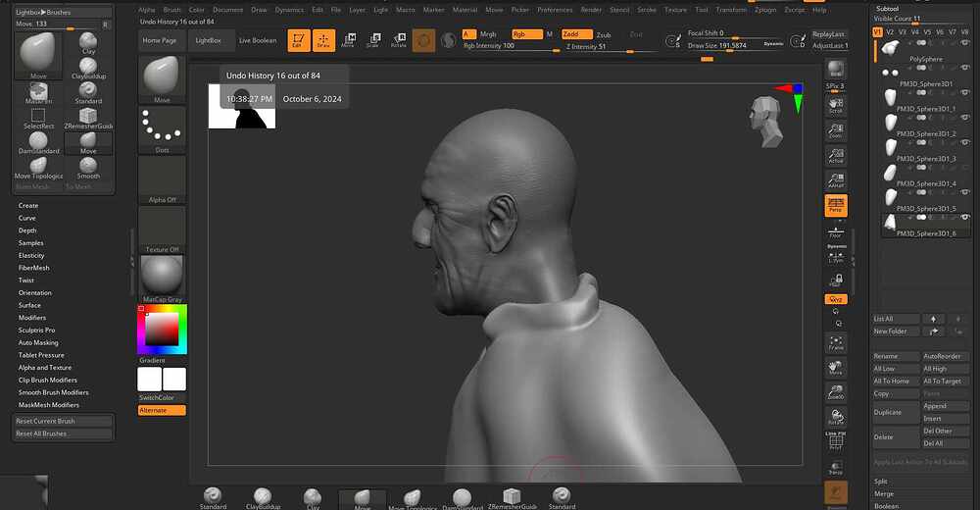This screenshot has height=510, width=980.
Task: Select the Clay brush in brush palette
Action: coord(88,42)
